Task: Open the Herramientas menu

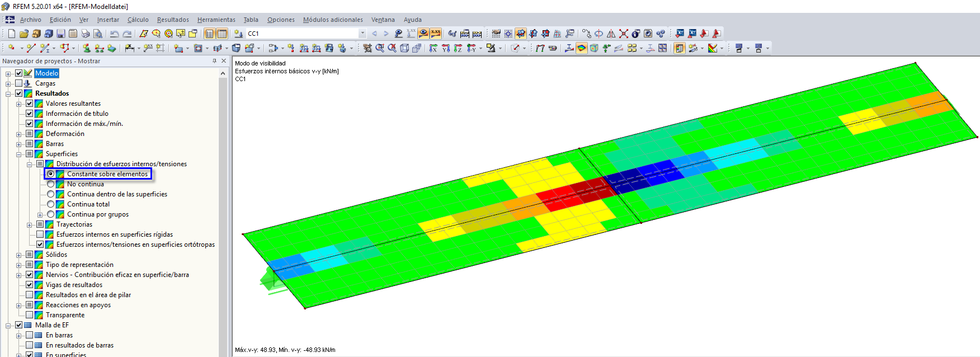Action: [216, 20]
